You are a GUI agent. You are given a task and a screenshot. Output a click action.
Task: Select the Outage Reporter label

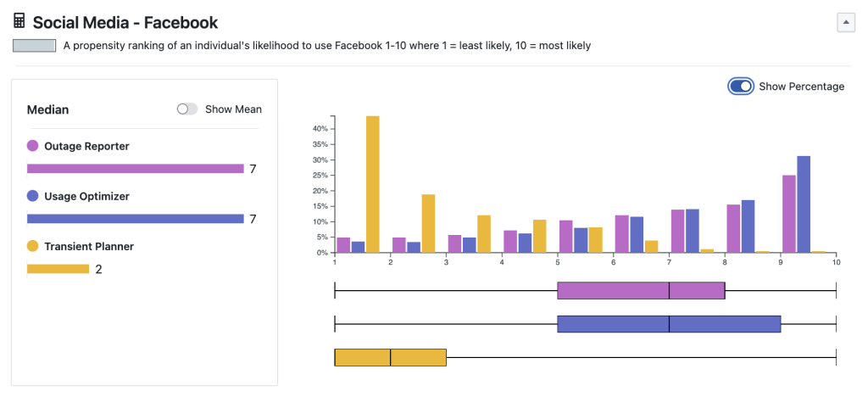[x=86, y=146]
